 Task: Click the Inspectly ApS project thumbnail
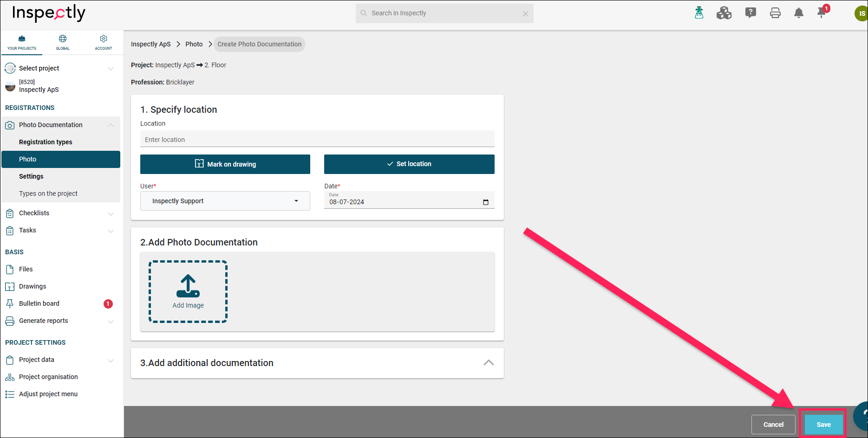tap(10, 86)
